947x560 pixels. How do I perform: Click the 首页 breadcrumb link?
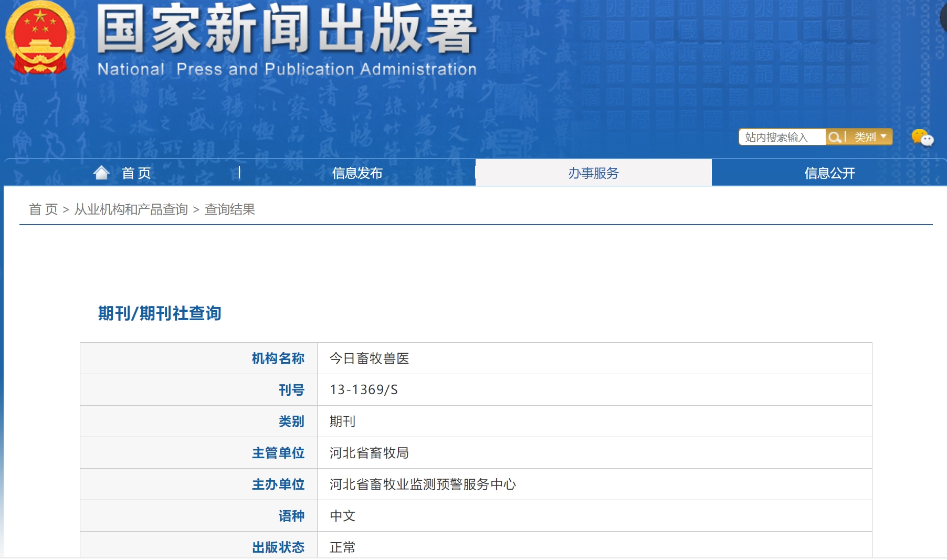pos(43,209)
